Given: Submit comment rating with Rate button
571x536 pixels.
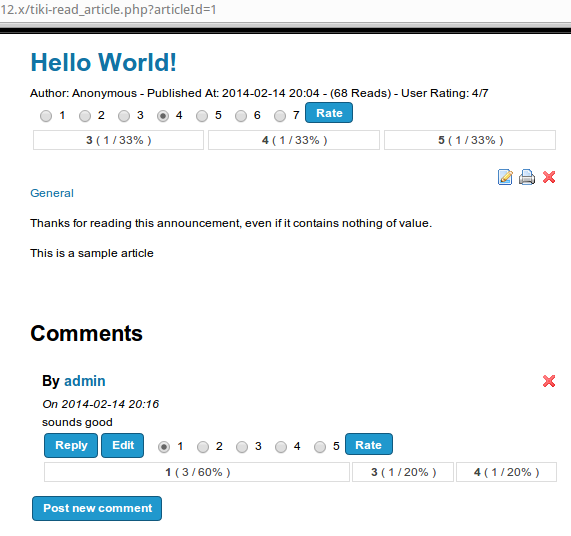Looking at the screenshot, I should pyautogui.click(x=369, y=444).
